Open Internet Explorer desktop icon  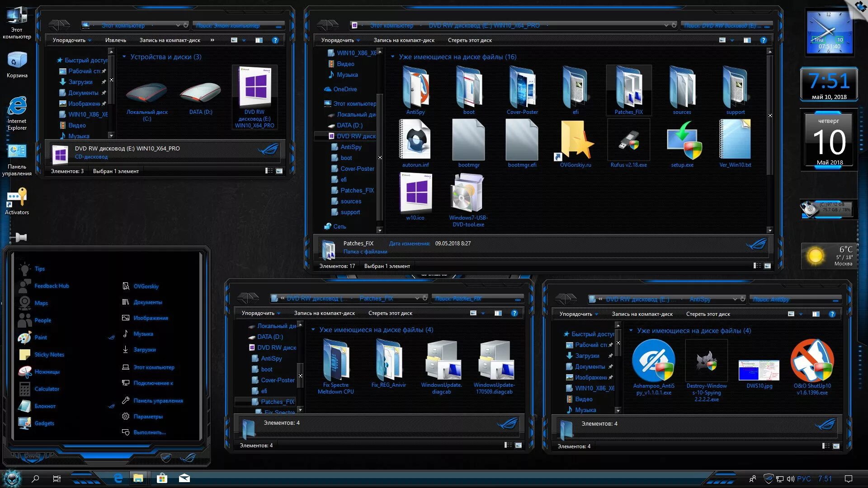pyautogui.click(x=17, y=113)
